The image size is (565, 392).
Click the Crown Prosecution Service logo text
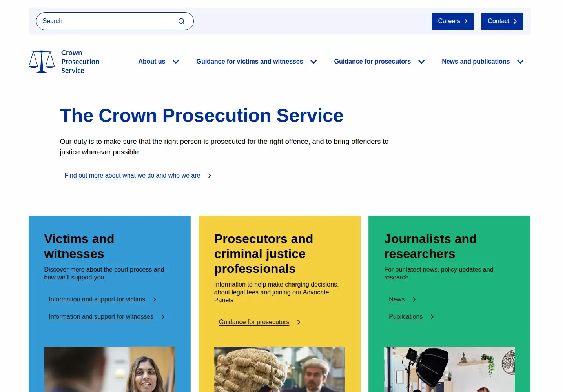click(x=80, y=62)
